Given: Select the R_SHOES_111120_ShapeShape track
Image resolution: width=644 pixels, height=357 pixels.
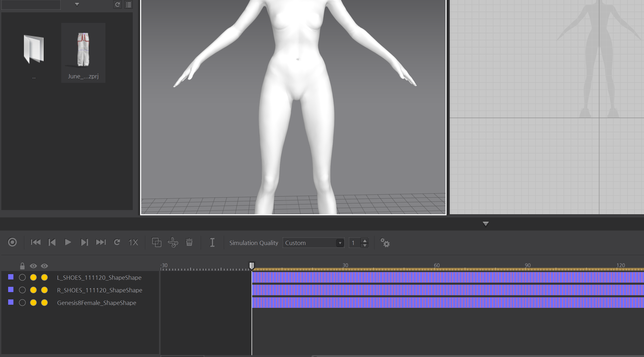Looking at the screenshot, I should (100, 290).
